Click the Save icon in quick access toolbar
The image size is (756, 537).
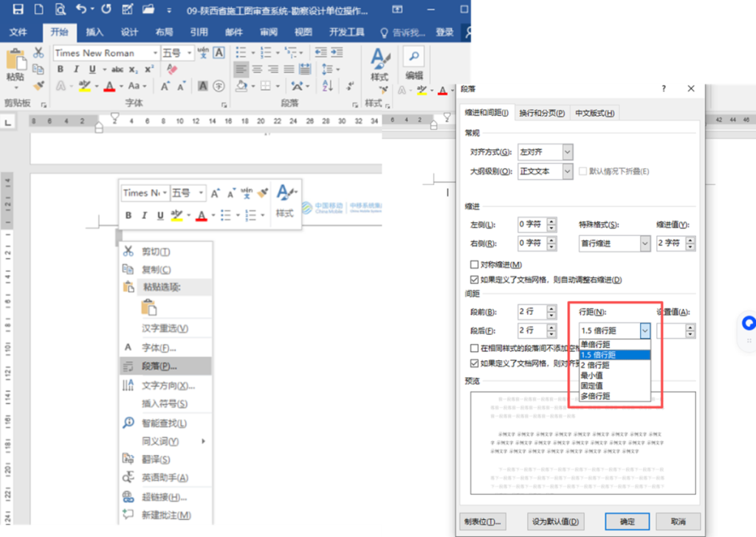[18, 10]
